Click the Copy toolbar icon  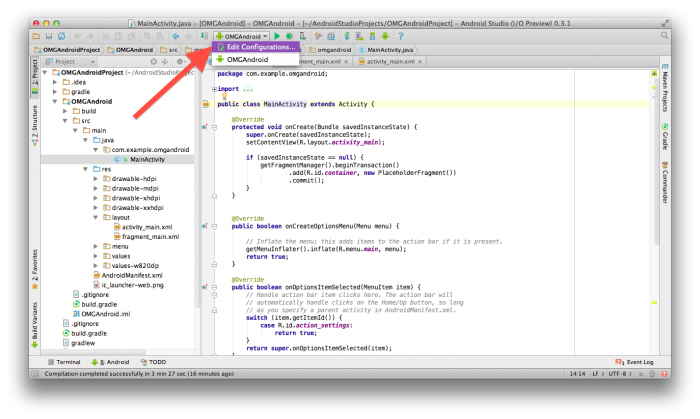(x=118, y=36)
